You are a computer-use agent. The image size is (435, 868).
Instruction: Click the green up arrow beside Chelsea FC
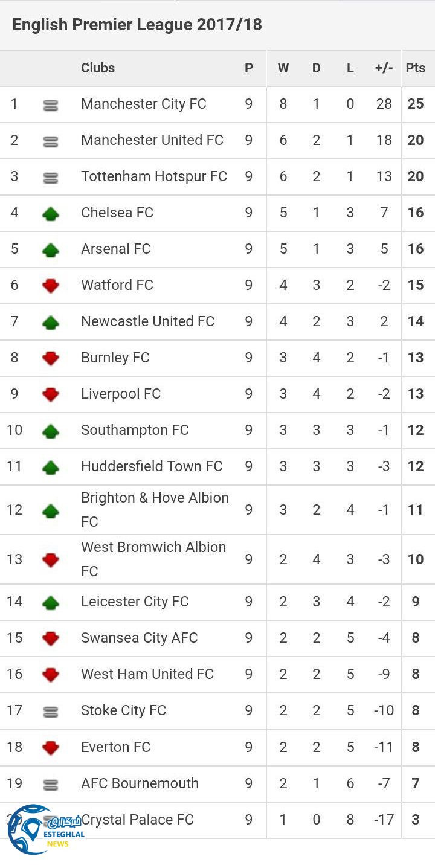click(x=51, y=213)
